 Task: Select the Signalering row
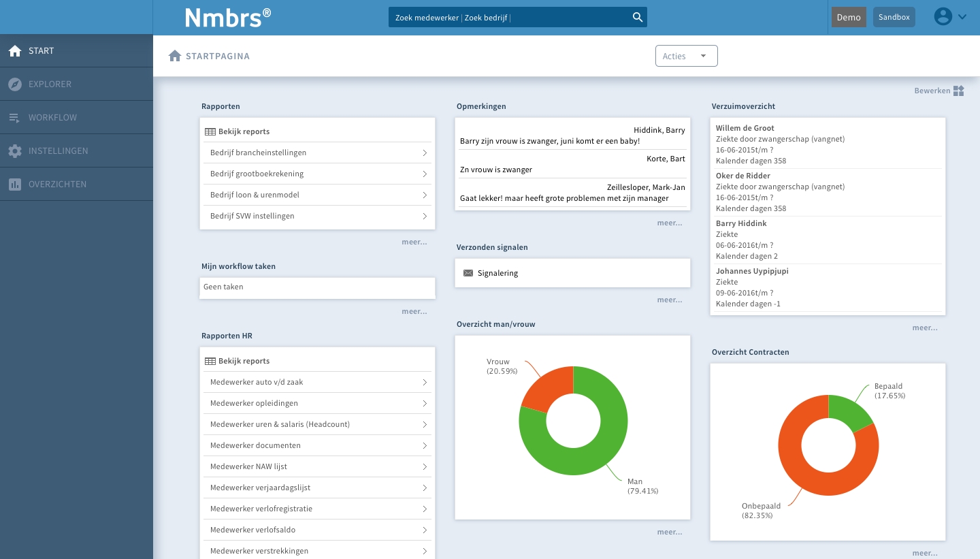pos(572,273)
